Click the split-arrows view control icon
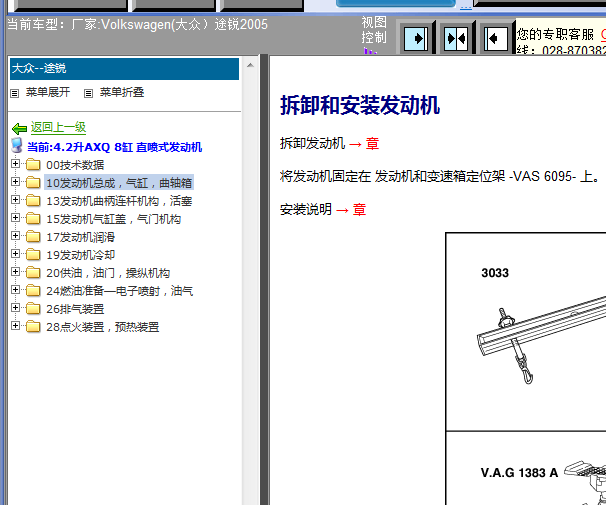606x505 pixels. click(x=455, y=38)
